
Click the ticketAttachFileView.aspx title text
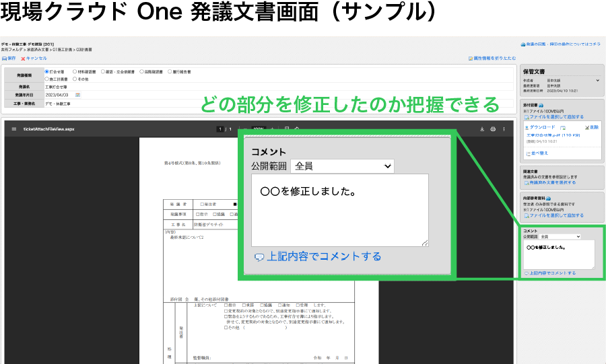tap(48, 129)
